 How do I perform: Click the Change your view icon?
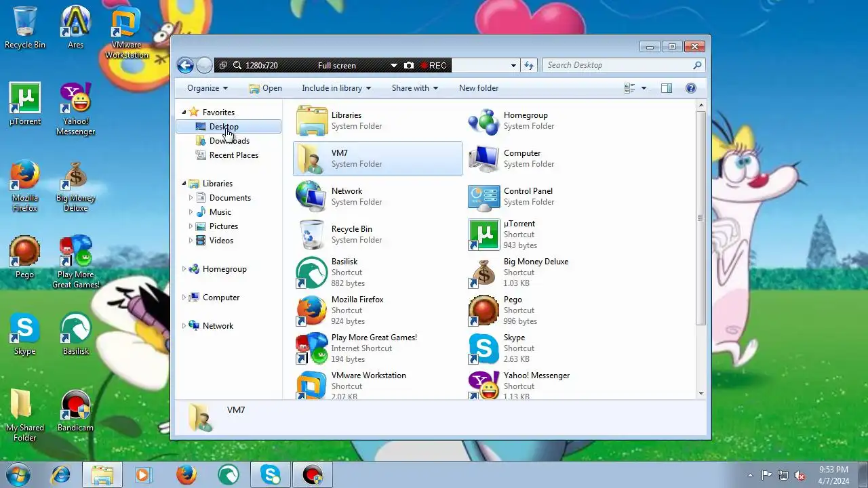(x=629, y=88)
